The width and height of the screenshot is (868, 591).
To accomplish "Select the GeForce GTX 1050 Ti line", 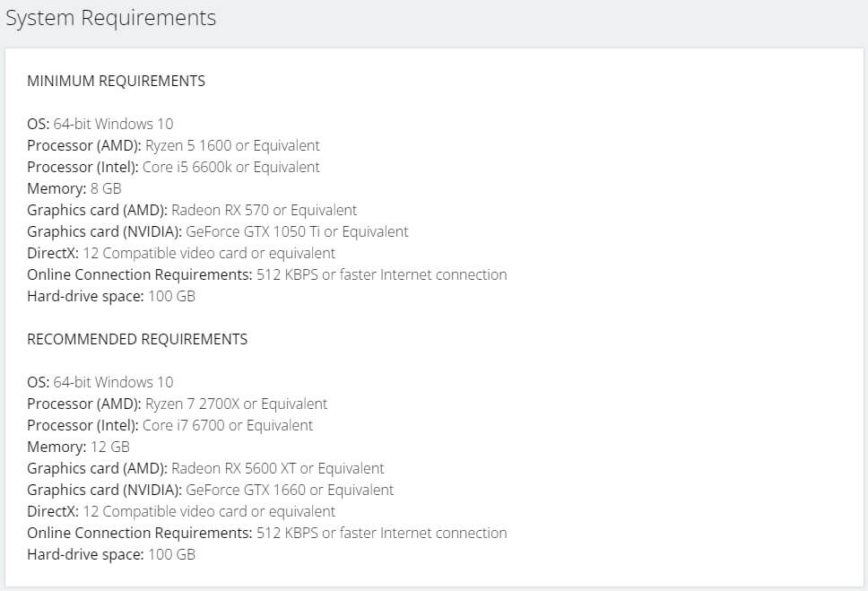I will pyautogui.click(x=217, y=231).
